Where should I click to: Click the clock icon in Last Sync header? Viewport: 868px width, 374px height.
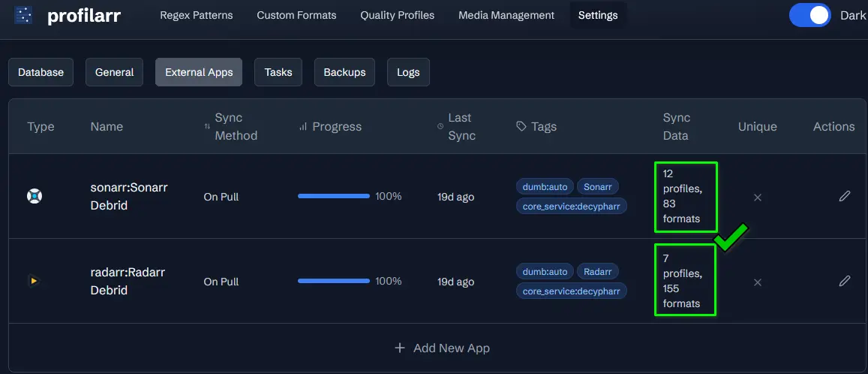(x=440, y=126)
